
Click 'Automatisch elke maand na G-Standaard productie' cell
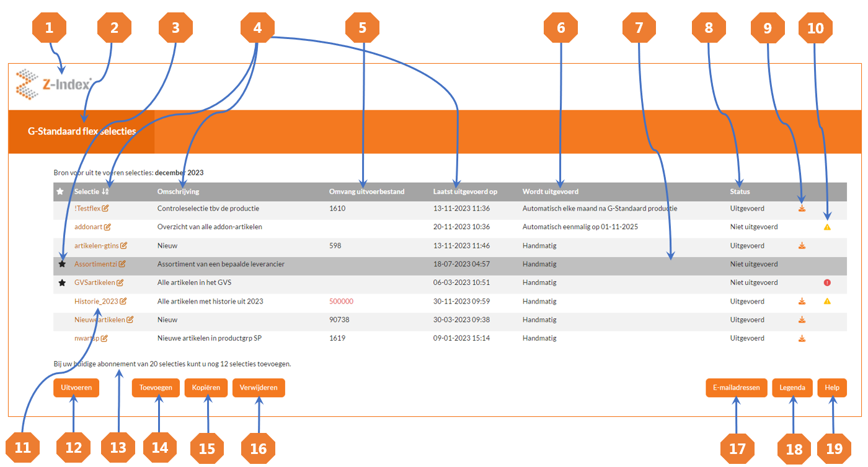(x=600, y=209)
